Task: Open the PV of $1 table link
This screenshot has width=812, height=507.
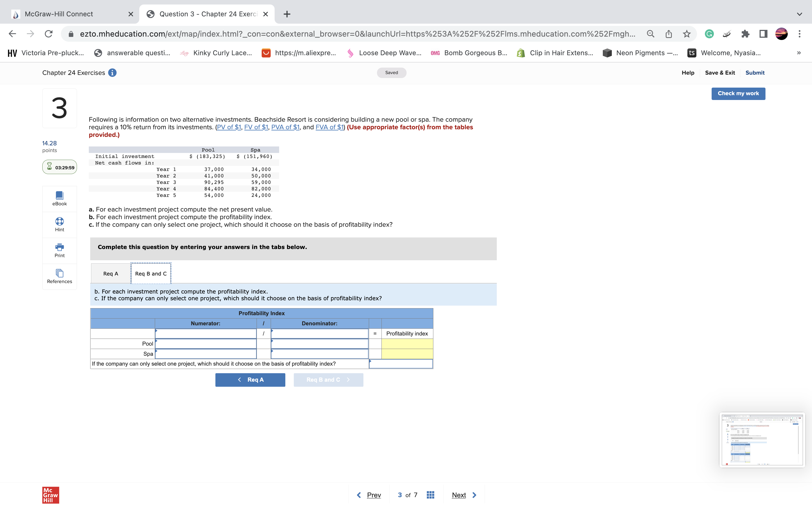Action: [229, 127]
